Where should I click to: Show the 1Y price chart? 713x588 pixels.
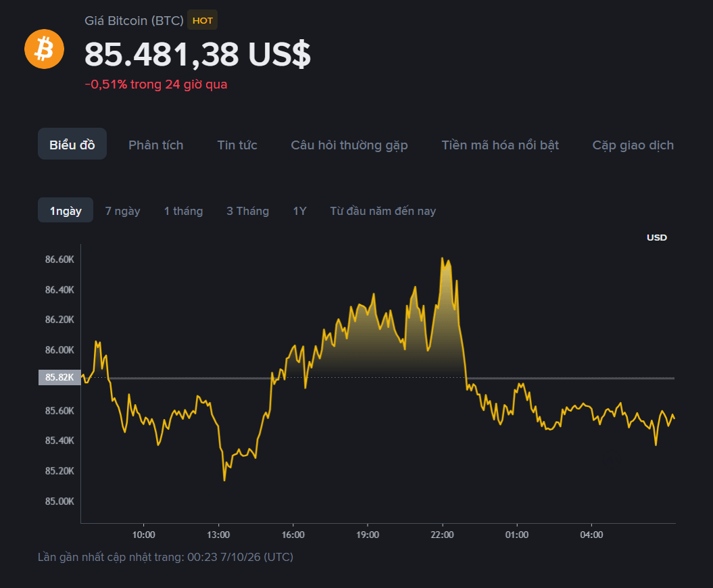click(x=299, y=211)
